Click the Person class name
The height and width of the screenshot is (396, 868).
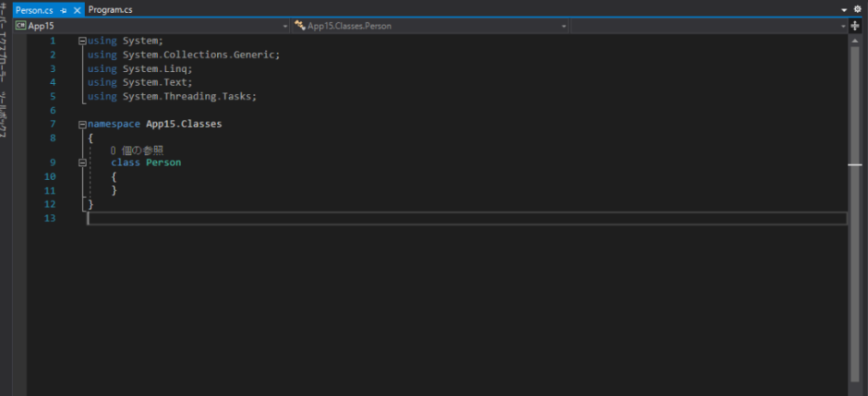click(x=163, y=162)
